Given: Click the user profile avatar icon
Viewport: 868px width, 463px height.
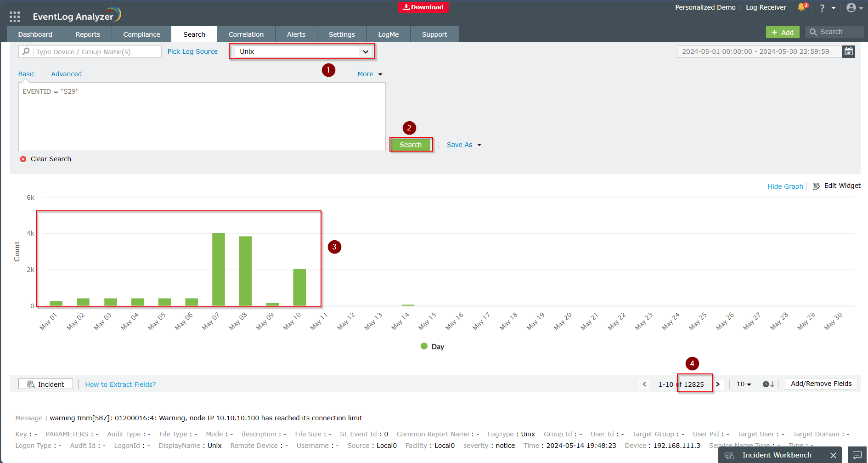Looking at the screenshot, I should pyautogui.click(x=851, y=7).
